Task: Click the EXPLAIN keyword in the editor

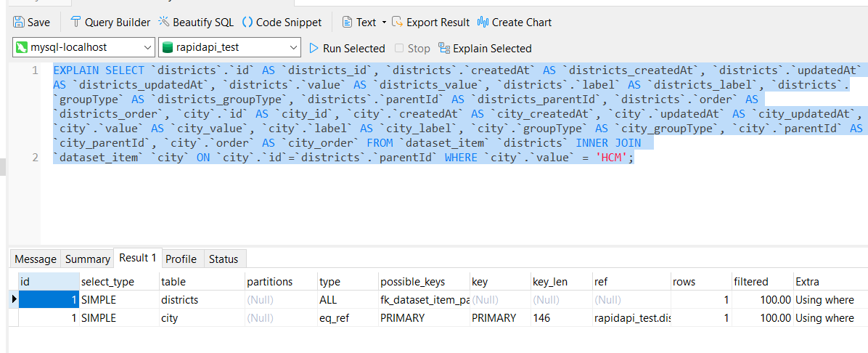Action: click(76, 70)
